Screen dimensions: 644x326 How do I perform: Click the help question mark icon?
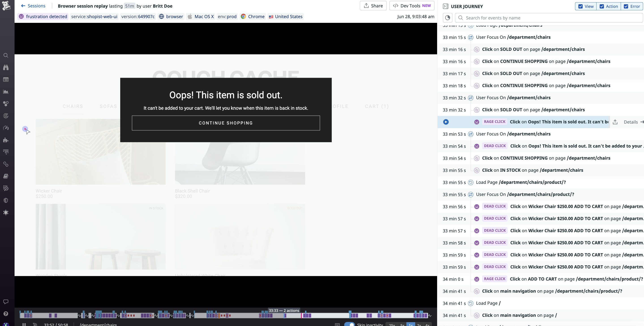point(6,314)
